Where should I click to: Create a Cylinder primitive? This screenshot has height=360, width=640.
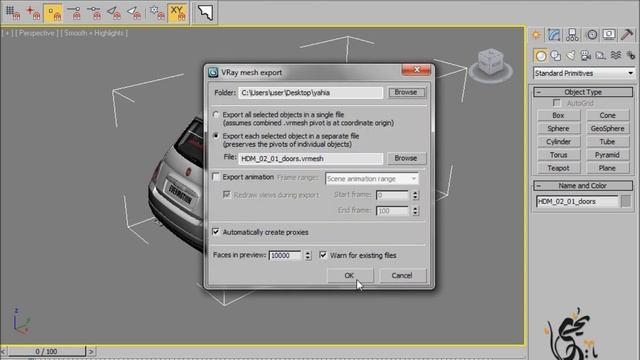point(558,142)
